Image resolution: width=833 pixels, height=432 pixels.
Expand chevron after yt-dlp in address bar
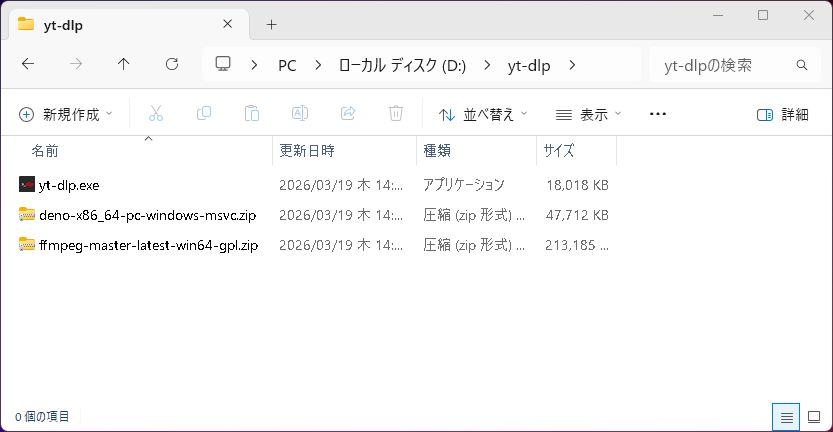point(572,65)
